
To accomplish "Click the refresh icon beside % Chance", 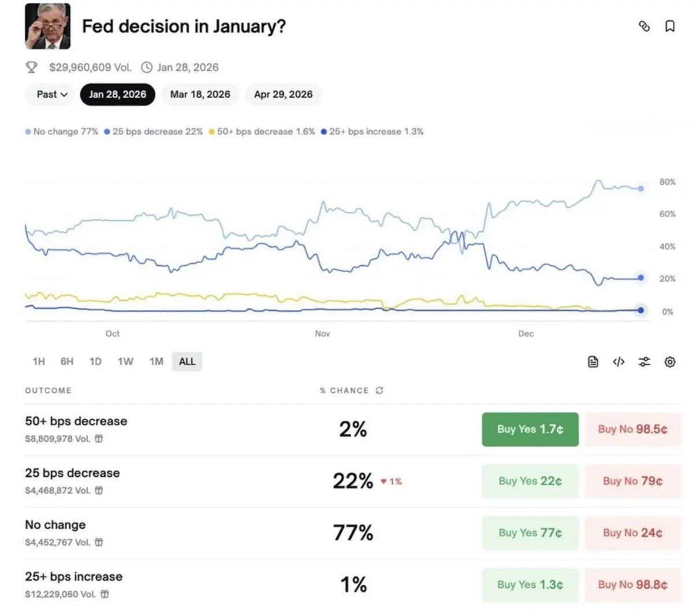I will point(379,391).
